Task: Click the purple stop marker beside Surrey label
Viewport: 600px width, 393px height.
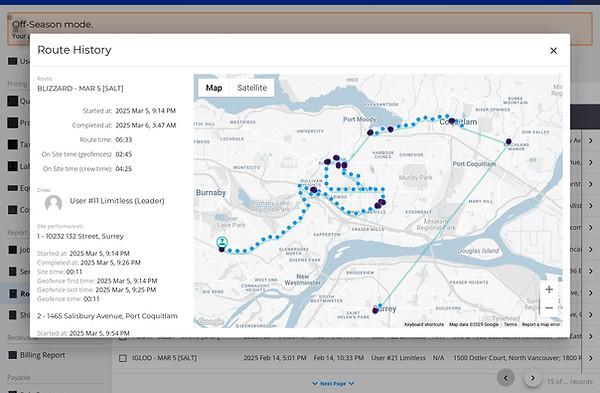Action: point(375,311)
